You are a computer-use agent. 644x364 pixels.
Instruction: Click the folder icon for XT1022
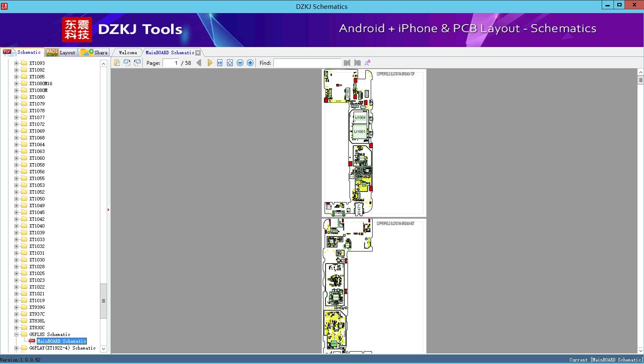coord(24,287)
